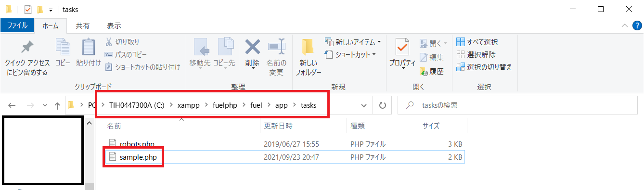The width and height of the screenshot is (644, 190).
Task: Click app in the address path
Action: [281, 105]
